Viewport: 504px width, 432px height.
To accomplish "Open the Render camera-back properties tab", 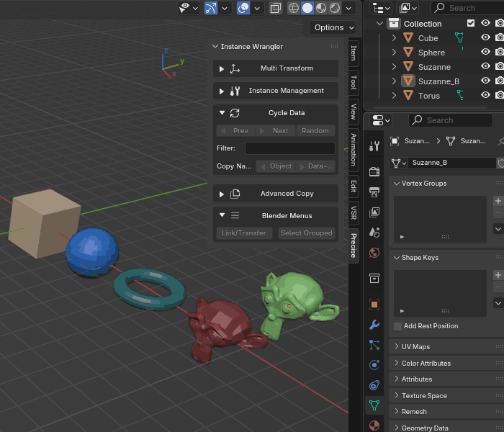I will point(374,171).
